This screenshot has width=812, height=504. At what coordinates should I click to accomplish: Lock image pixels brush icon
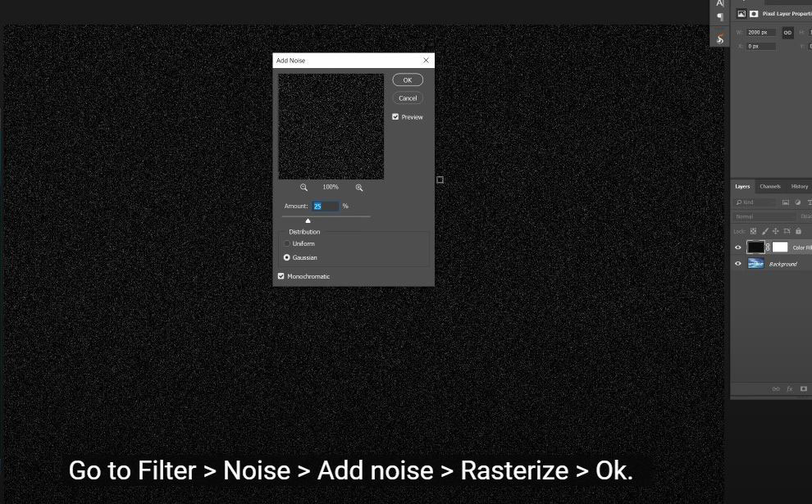coord(765,231)
